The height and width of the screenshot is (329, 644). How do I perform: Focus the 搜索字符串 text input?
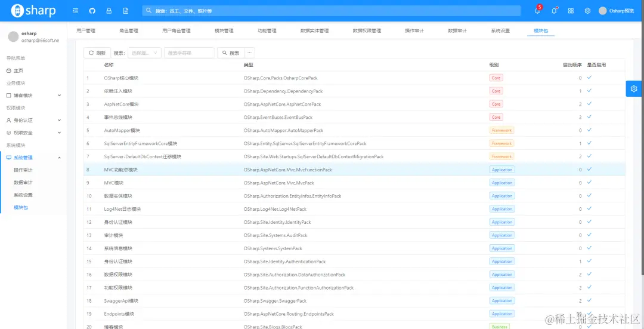[x=190, y=53]
